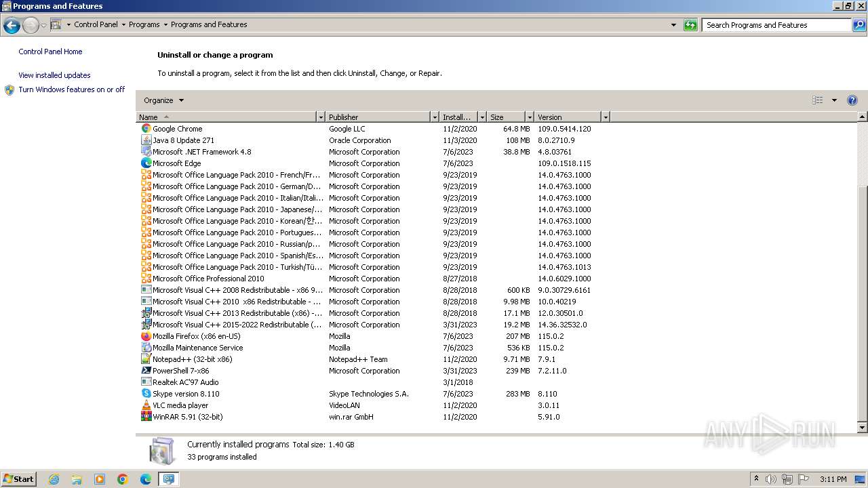Click the list scrollbar down arrow
Viewport: 868px width, 488px height.
863,428
